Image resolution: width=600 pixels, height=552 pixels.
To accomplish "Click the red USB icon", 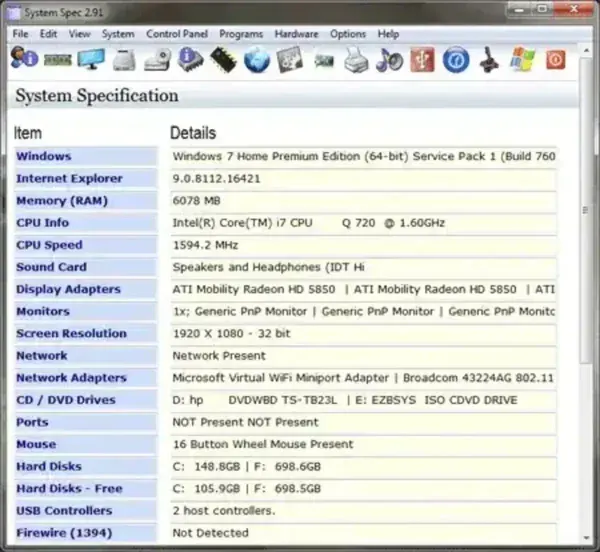I will click(x=422, y=60).
